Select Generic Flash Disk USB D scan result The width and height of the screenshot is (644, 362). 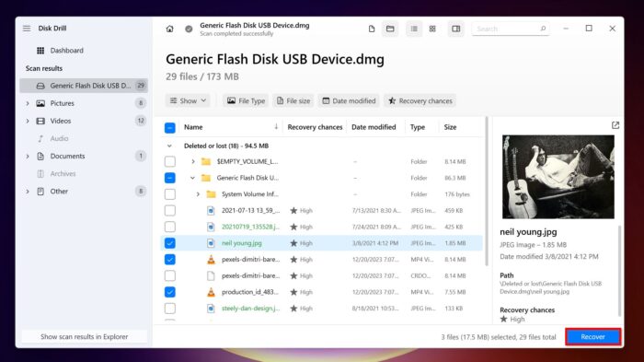coord(85,86)
